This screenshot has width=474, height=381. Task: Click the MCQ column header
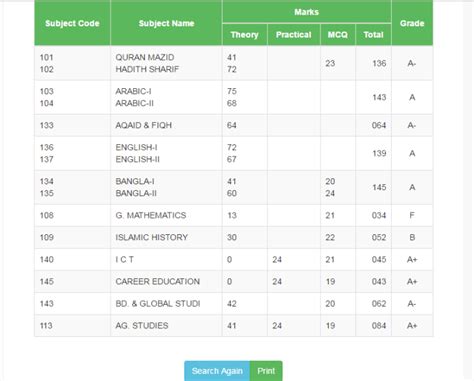point(338,35)
